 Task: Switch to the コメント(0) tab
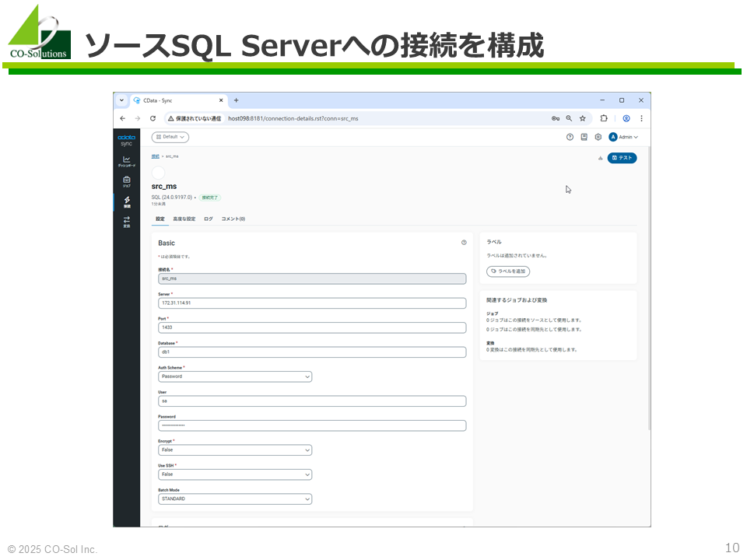pyautogui.click(x=233, y=219)
